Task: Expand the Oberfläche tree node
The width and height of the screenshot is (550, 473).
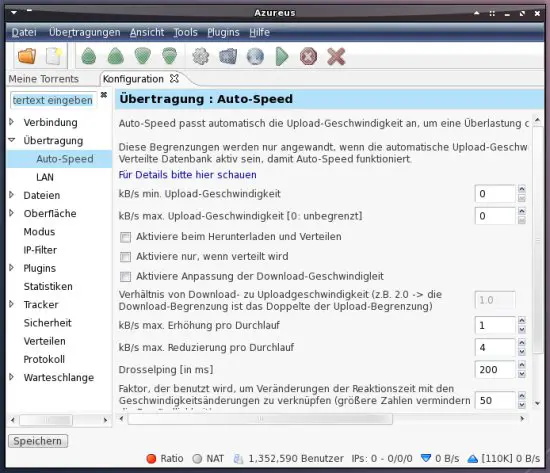Action: click(x=12, y=213)
